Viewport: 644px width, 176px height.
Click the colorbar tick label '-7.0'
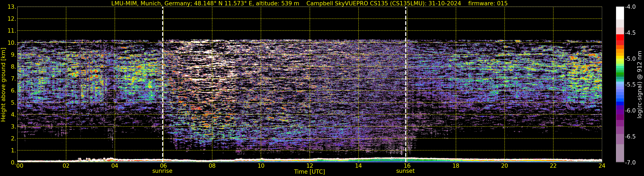[x=630, y=163]
